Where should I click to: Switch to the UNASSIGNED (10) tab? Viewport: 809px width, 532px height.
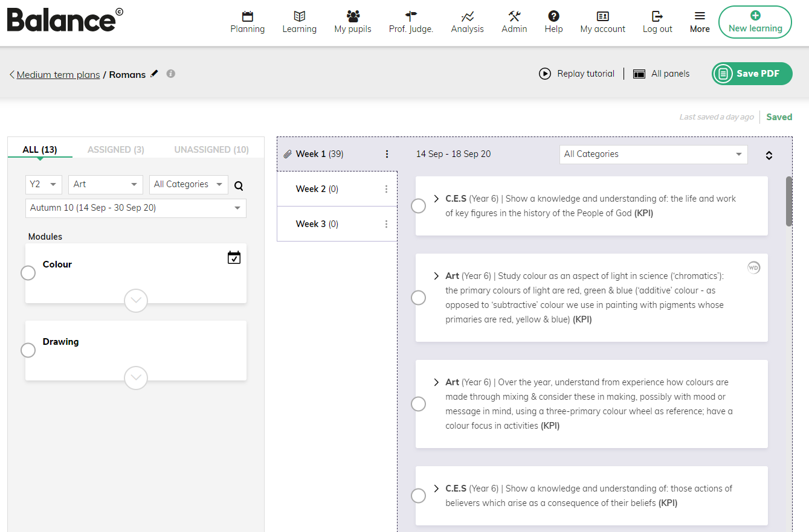click(x=211, y=149)
